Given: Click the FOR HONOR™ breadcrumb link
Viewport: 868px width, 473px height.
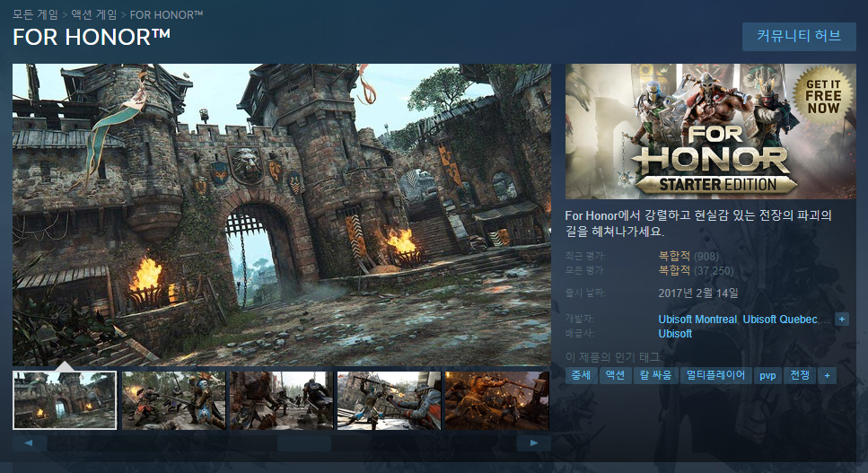Looking at the screenshot, I should (166, 14).
